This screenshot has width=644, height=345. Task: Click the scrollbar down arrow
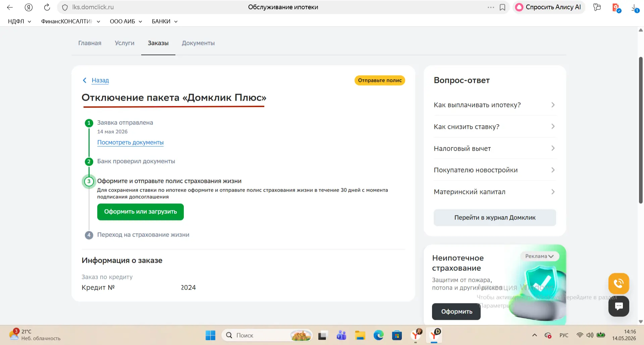pyautogui.click(x=641, y=322)
